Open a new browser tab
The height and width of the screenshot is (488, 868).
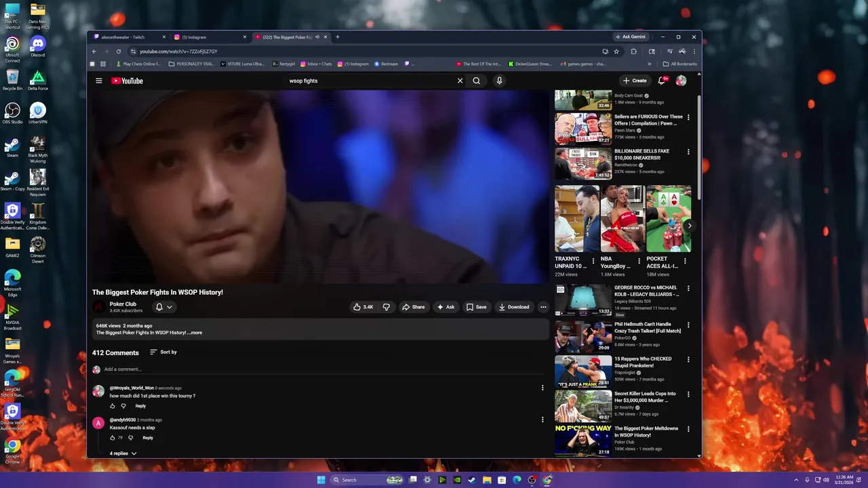(338, 37)
